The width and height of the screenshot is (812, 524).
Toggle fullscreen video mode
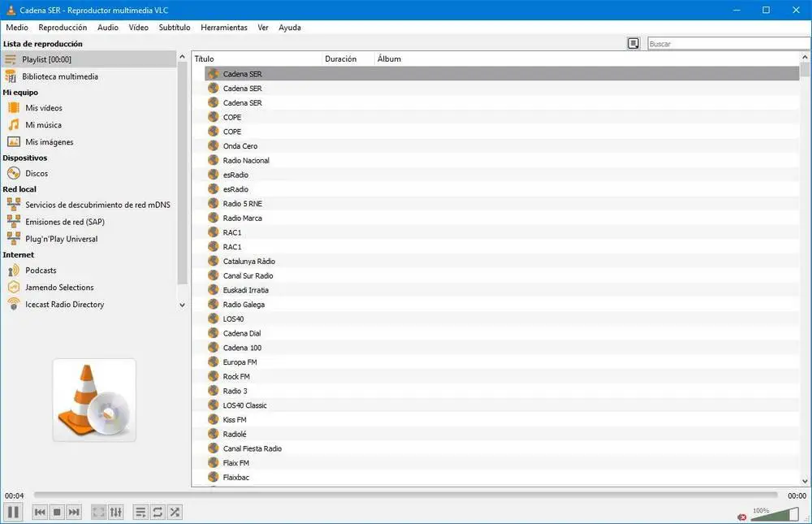[98, 512]
